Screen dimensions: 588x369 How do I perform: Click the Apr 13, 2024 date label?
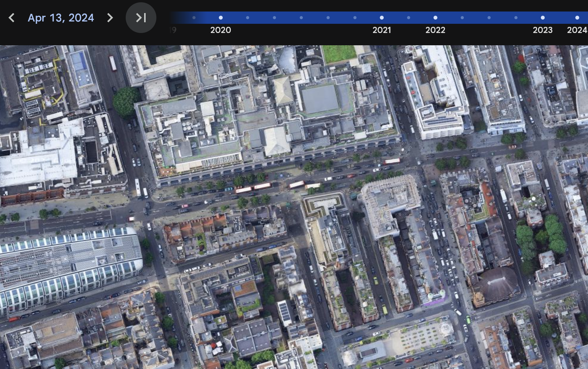pos(61,18)
